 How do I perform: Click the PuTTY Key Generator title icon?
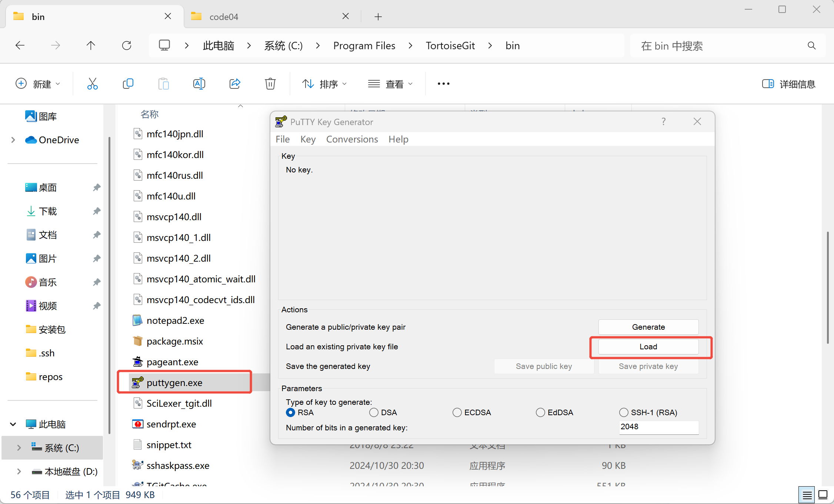281,121
